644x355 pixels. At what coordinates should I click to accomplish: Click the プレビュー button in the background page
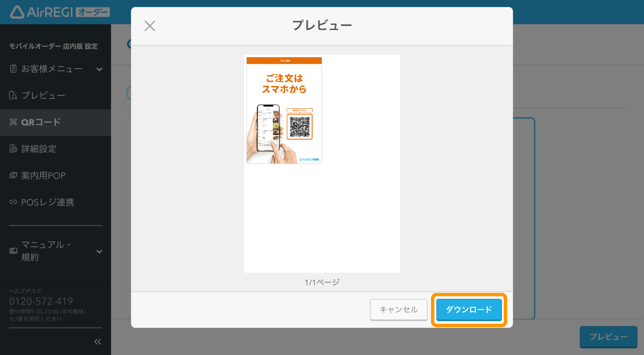[x=608, y=337]
